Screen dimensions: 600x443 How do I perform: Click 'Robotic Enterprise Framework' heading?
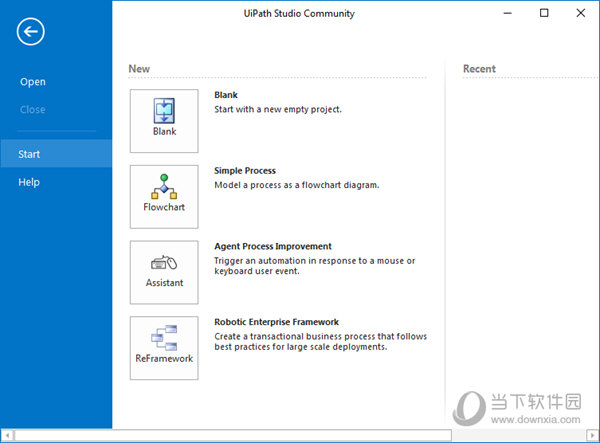(276, 322)
